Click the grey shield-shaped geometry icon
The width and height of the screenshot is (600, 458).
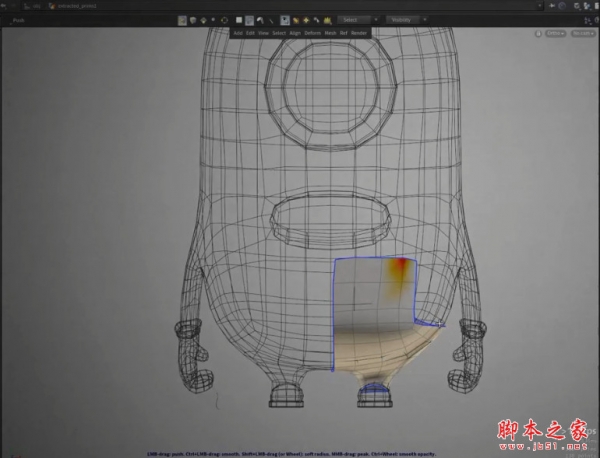point(193,20)
